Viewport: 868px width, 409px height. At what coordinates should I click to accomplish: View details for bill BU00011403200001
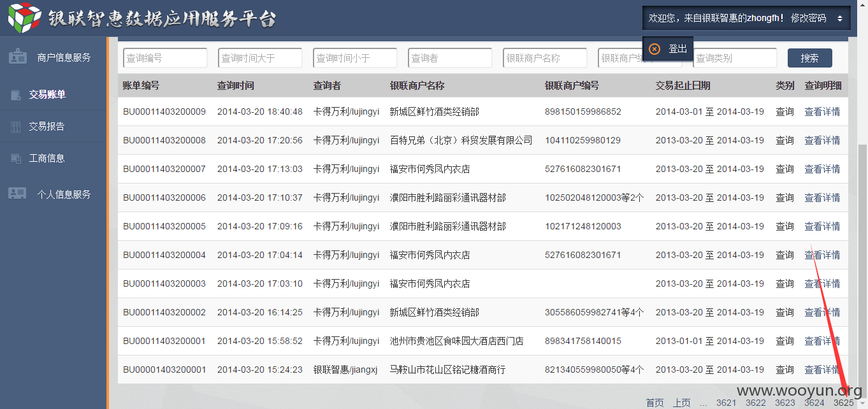tap(822, 341)
